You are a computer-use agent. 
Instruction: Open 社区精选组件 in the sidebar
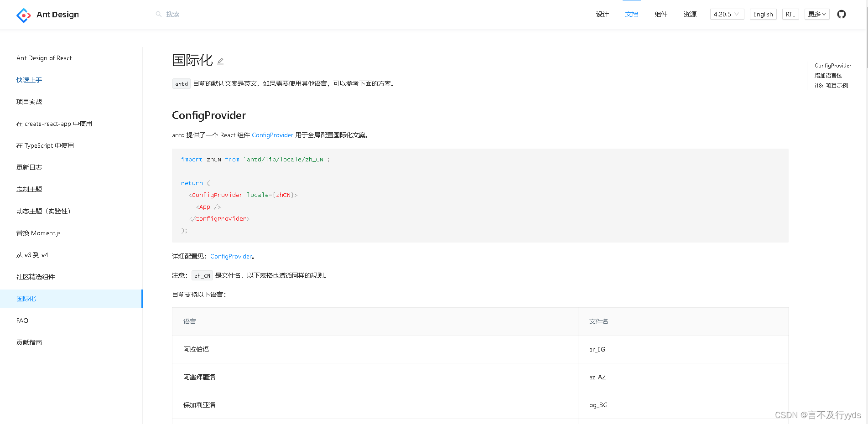36,277
